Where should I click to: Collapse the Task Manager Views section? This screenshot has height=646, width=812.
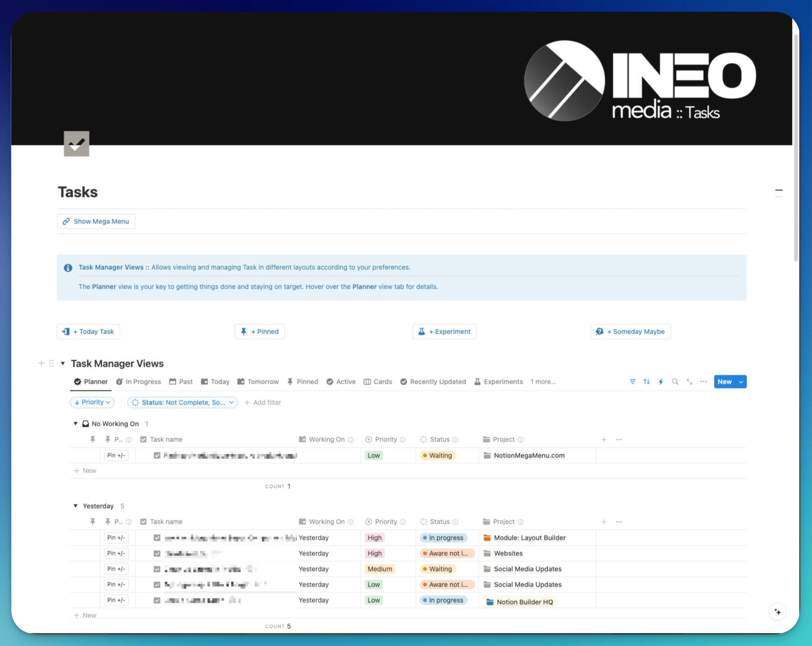63,363
